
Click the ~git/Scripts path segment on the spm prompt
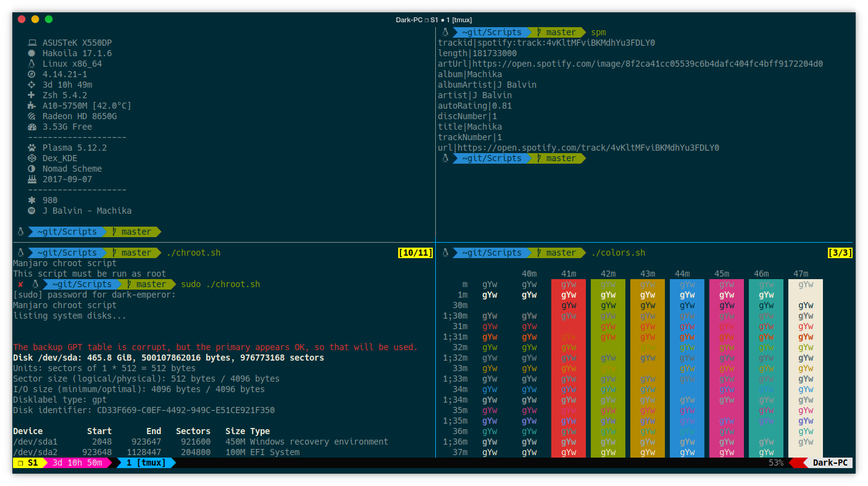492,33
